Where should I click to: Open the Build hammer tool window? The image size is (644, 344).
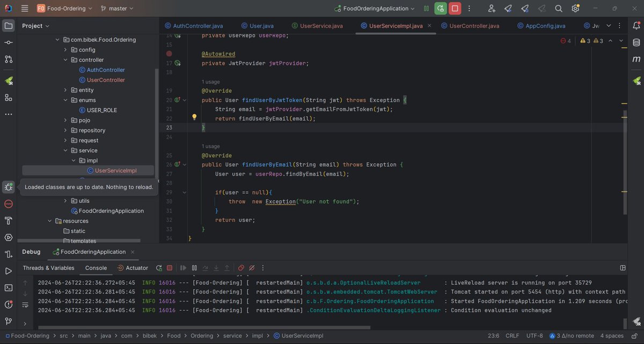pos(8,221)
